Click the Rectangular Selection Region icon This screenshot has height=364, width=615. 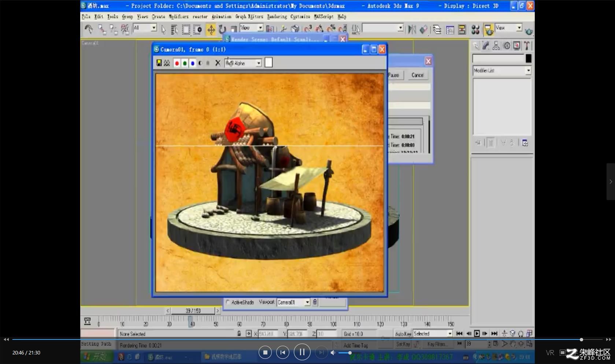(x=186, y=29)
